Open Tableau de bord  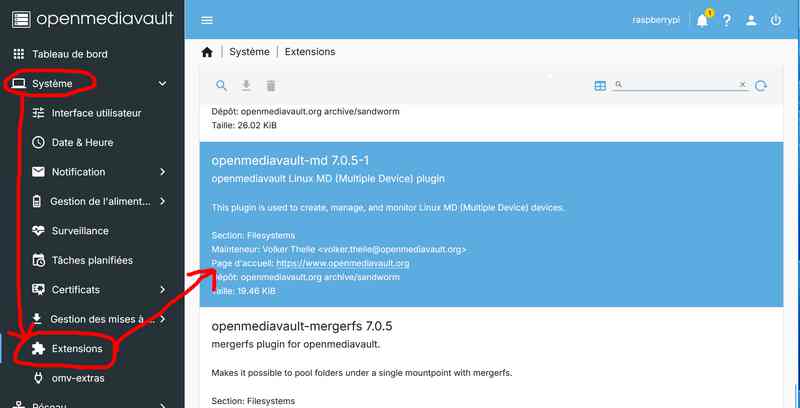pyautogui.click(x=70, y=54)
